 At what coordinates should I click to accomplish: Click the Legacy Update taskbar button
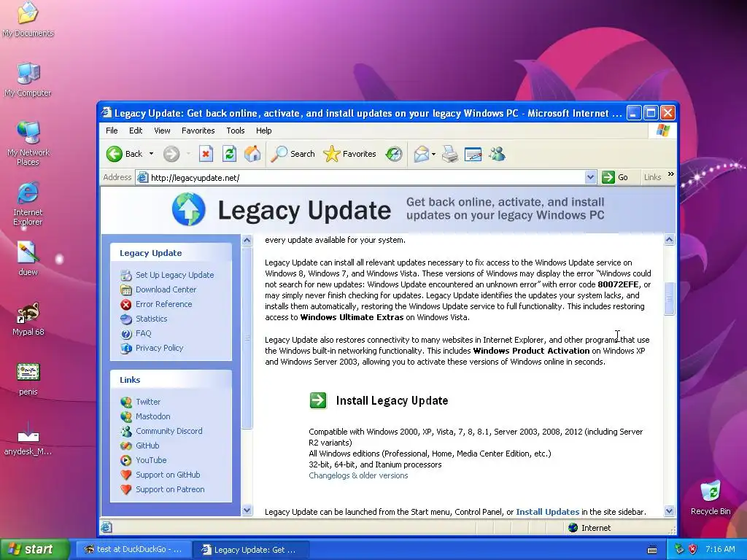point(250,550)
